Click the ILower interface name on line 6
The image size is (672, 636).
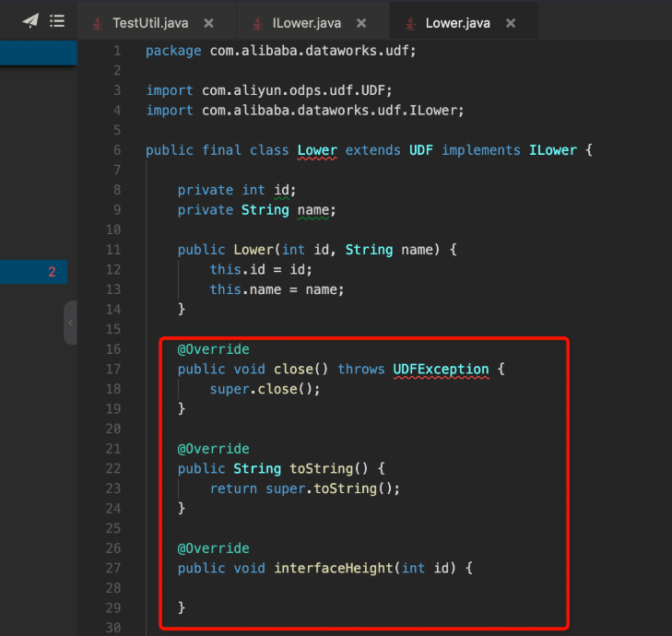coord(553,150)
